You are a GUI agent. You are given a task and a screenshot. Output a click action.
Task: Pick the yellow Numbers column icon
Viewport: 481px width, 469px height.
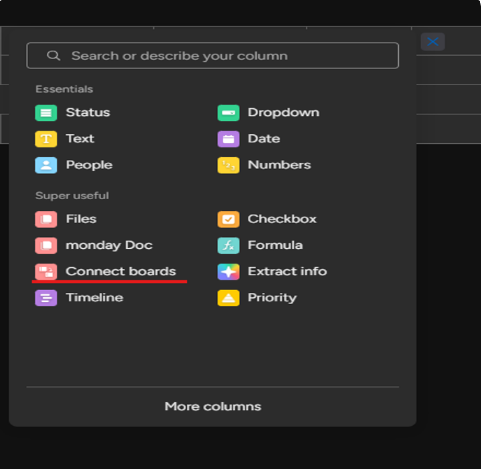(x=228, y=165)
